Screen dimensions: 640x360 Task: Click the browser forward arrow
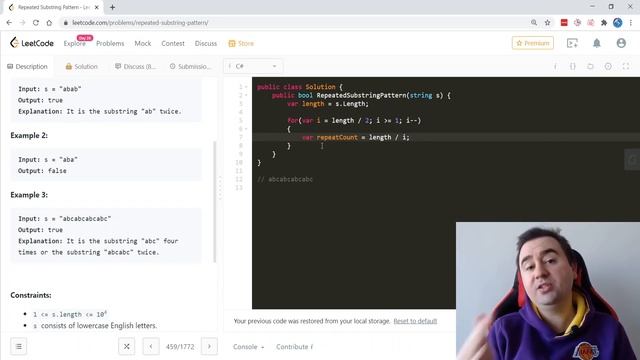pyautogui.click(x=22, y=23)
